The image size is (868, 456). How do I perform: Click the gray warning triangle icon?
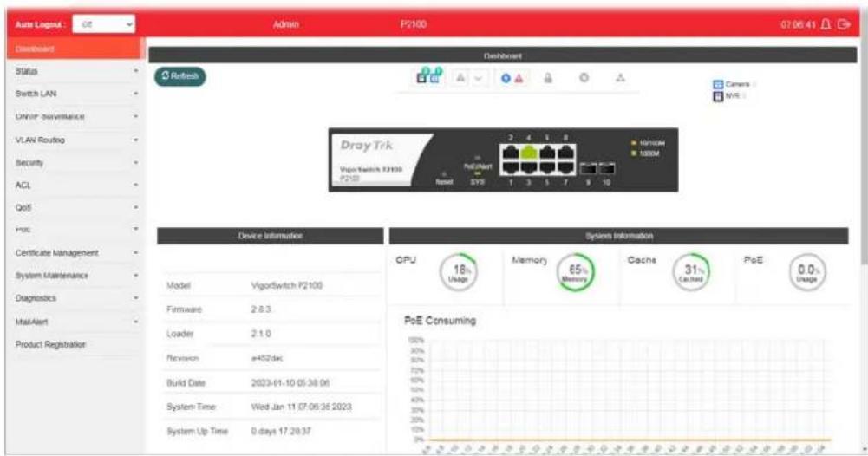460,79
